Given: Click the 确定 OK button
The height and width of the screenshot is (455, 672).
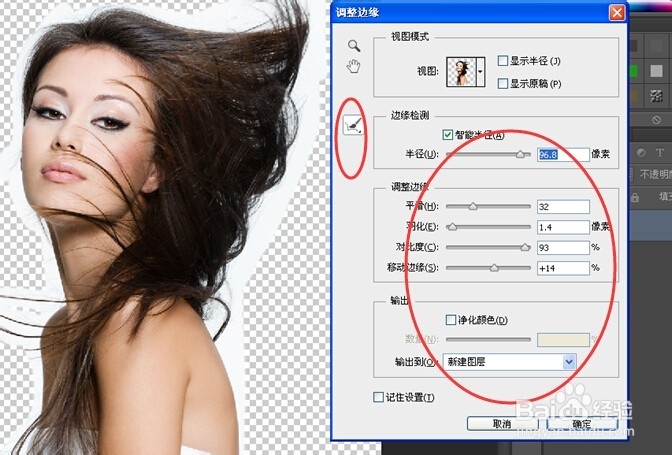Looking at the screenshot, I should 582,424.
